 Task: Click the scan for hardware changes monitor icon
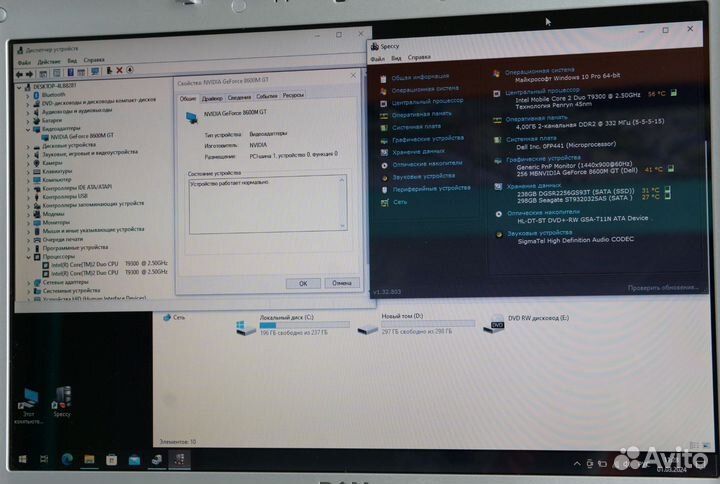(95, 72)
